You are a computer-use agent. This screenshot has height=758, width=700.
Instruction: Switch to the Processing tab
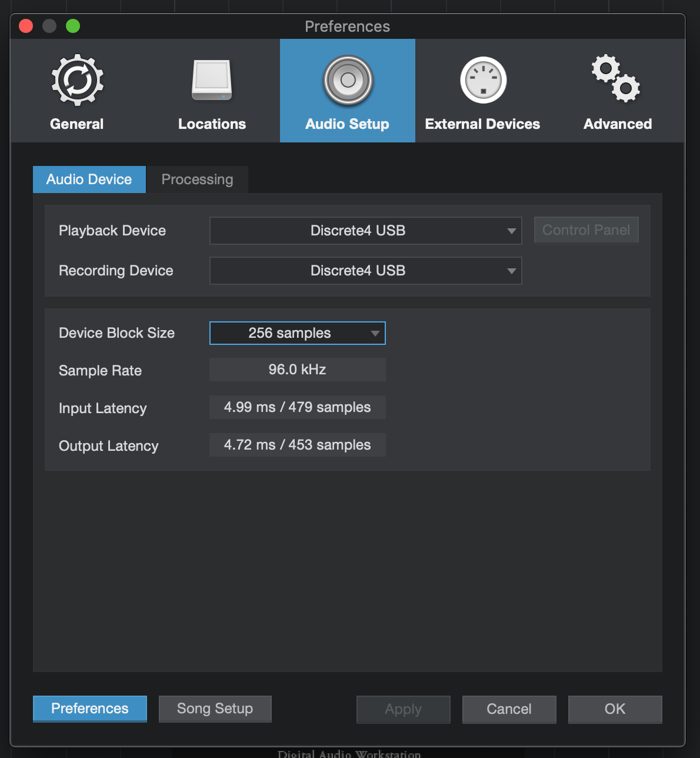197,179
